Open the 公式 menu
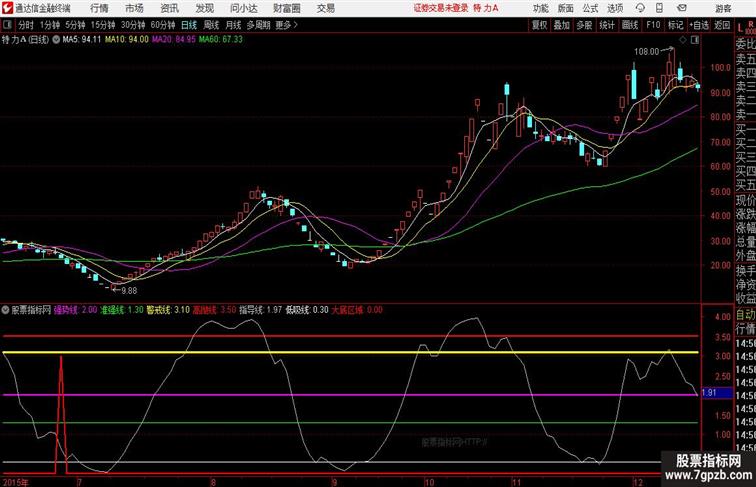This screenshot has width=756, height=487. [x=590, y=8]
